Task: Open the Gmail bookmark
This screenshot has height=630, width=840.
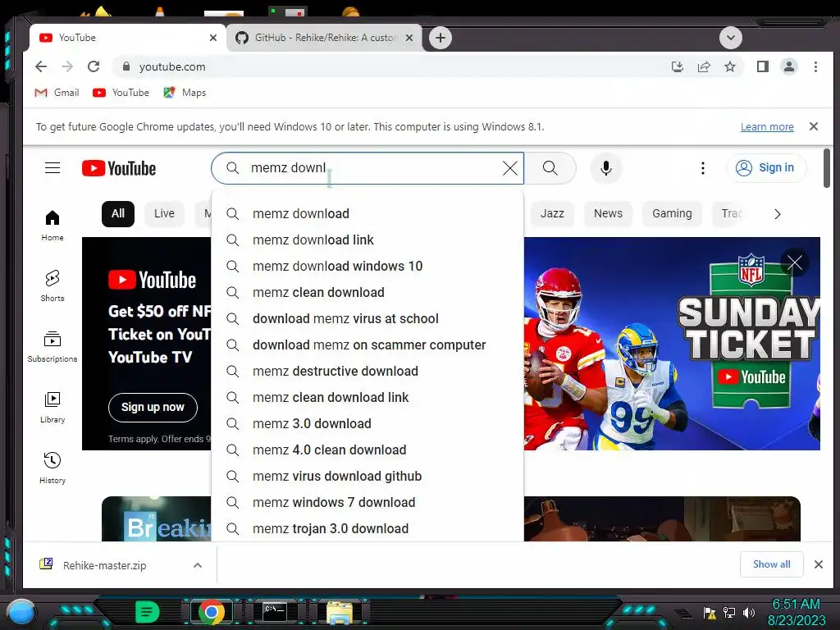Action: (57, 93)
